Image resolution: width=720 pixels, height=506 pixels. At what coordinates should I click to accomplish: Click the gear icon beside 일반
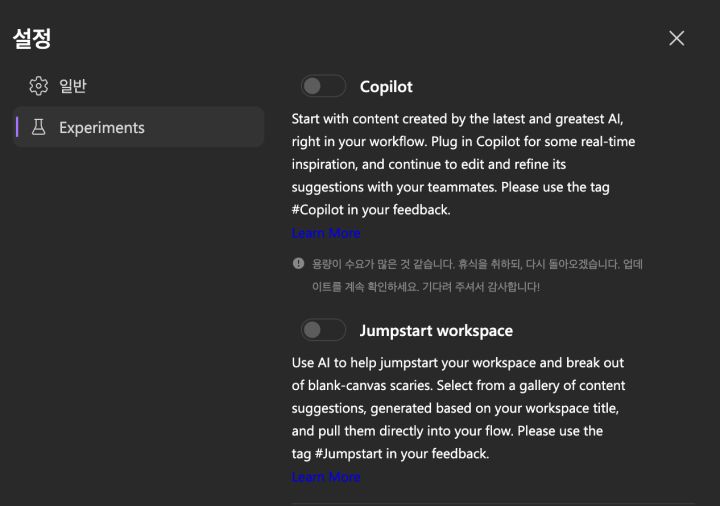[x=39, y=85]
